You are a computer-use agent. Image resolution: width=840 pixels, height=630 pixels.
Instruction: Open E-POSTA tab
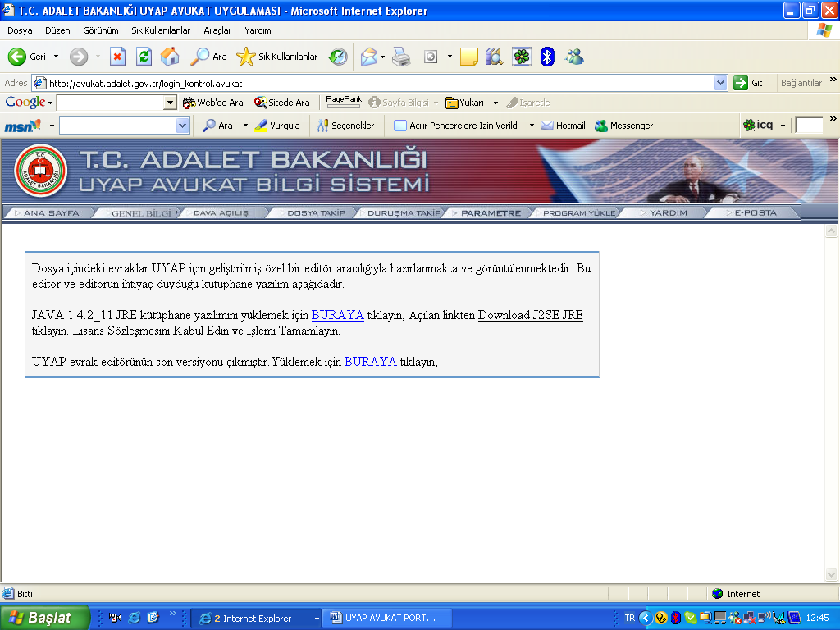pos(753,212)
